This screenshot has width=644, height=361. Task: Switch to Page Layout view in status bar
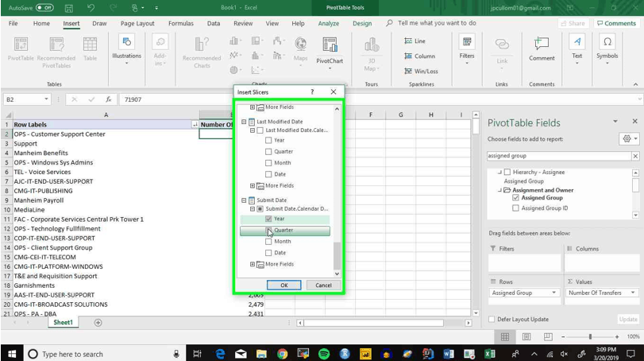(x=526, y=336)
